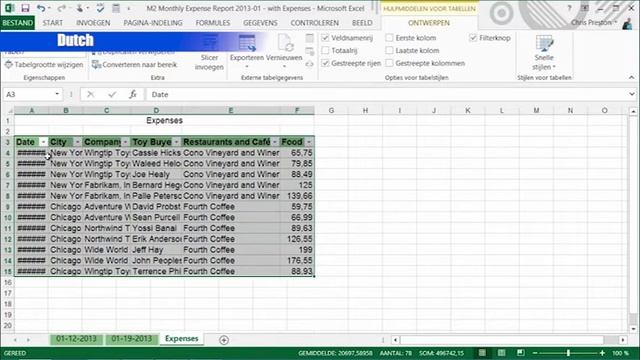Switch to Normal view in status bar
640x360 pixels.
pyautogui.click(x=482, y=353)
